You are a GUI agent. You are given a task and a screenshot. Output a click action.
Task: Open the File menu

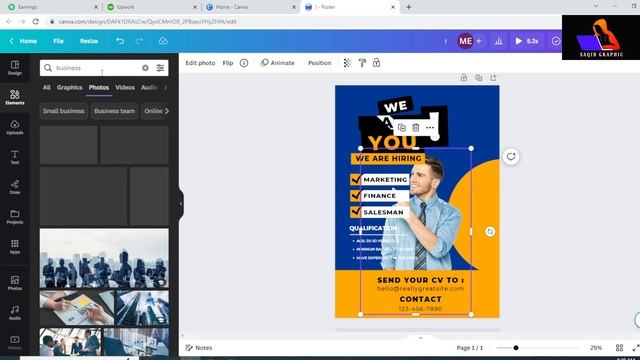(58, 41)
